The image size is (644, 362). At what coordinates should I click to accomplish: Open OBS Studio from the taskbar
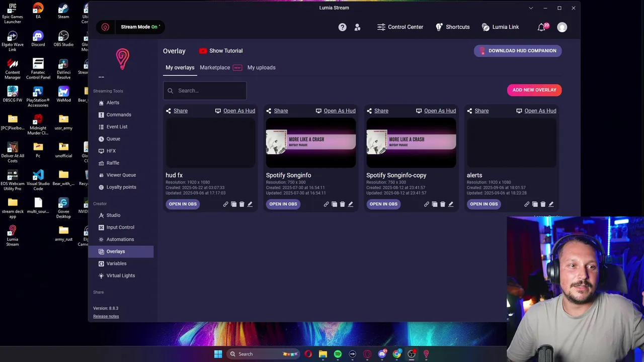pos(412,354)
